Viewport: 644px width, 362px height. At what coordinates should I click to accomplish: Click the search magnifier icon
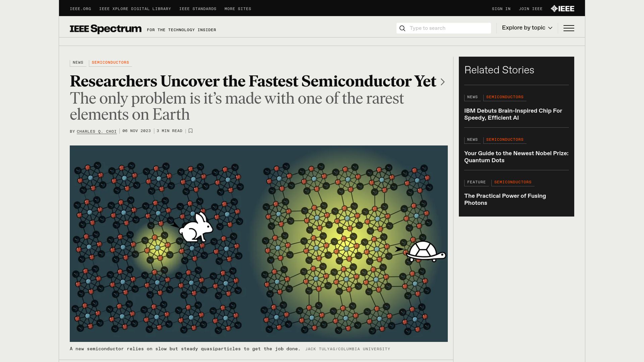(402, 28)
